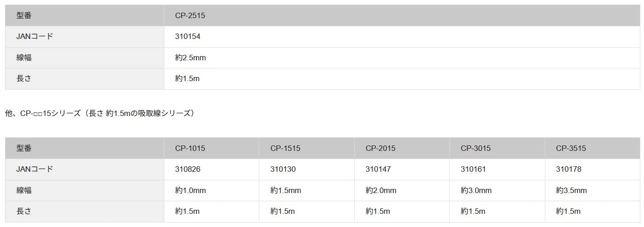The width and height of the screenshot is (644, 227).
Task: Click the 型番 label in the top table
Action: 24,15
